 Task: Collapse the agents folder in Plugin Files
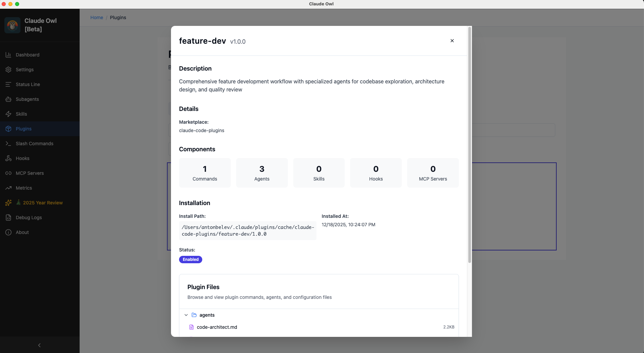(x=186, y=315)
